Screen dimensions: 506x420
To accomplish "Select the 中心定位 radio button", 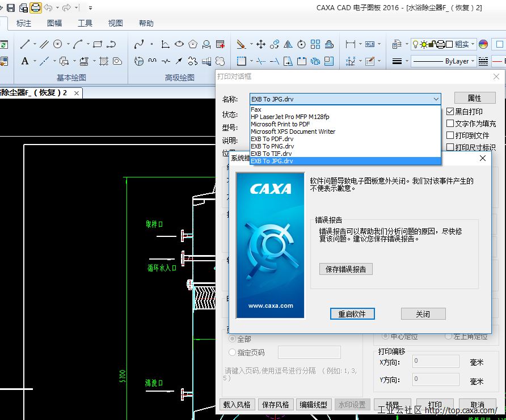I will click(x=385, y=336).
